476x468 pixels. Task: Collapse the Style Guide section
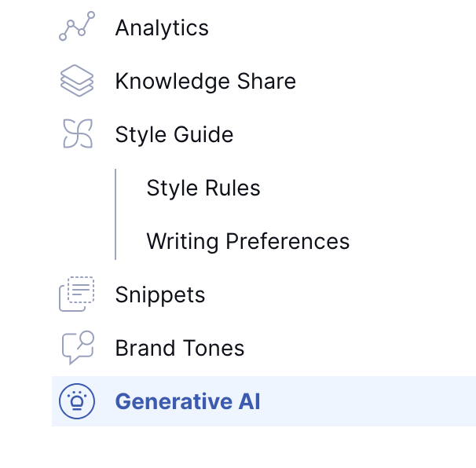(174, 134)
